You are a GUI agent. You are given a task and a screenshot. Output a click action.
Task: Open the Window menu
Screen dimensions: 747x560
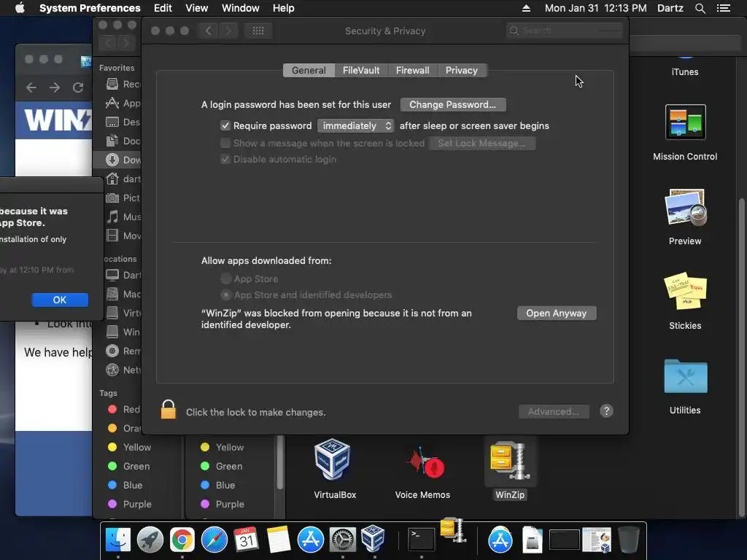coord(241,8)
